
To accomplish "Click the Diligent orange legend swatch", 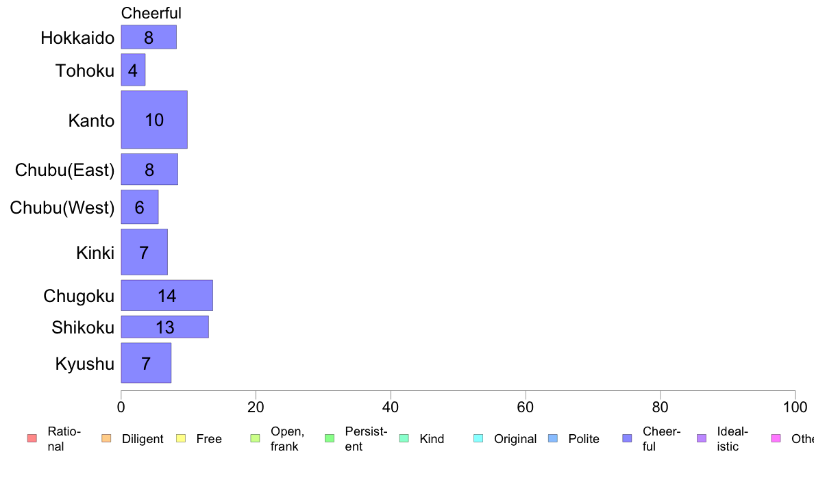I will pos(106,438).
